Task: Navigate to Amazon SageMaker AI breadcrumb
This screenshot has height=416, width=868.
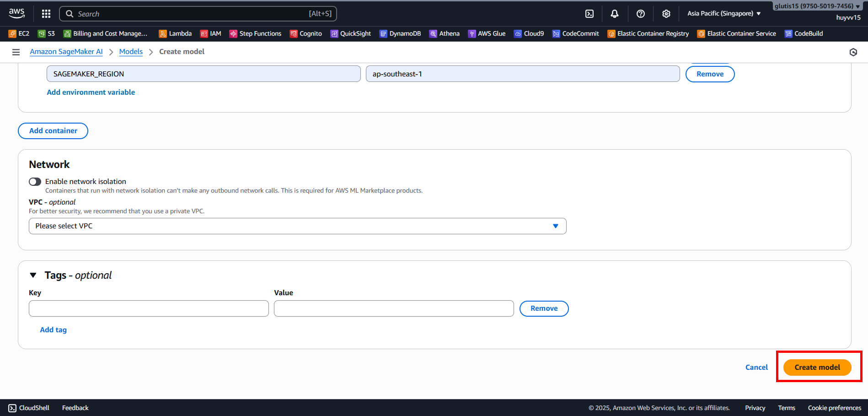Action: tap(66, 52)
